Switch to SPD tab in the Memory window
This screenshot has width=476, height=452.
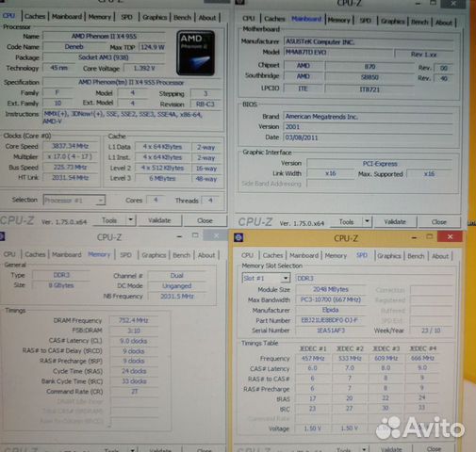click(125, 255)
